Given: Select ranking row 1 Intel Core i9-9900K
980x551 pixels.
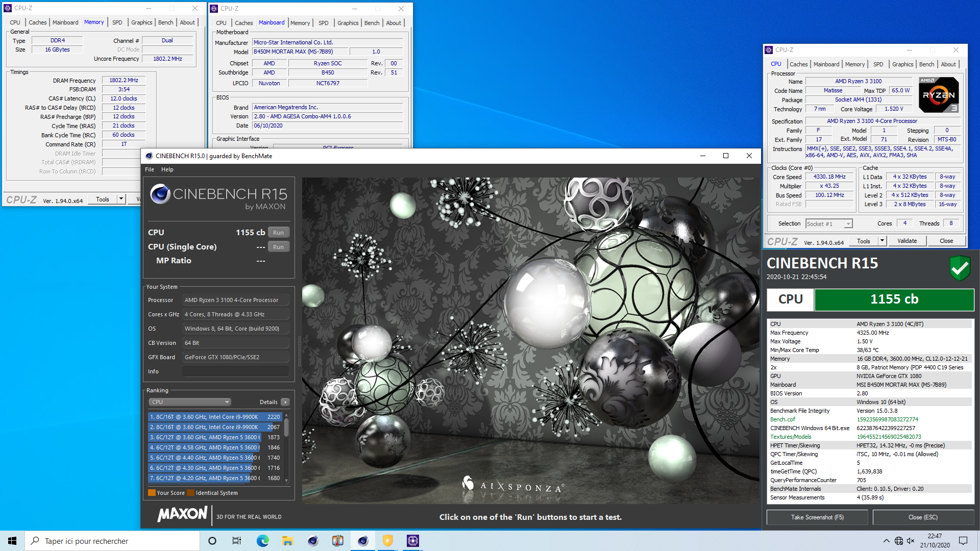Looking at the screenshot, I should click(x=215, y=417).
